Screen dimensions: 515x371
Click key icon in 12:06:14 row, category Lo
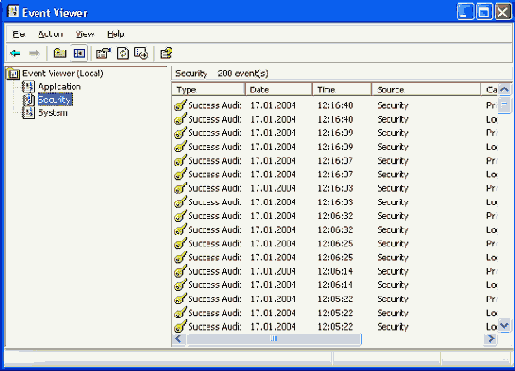pos(180,285)
